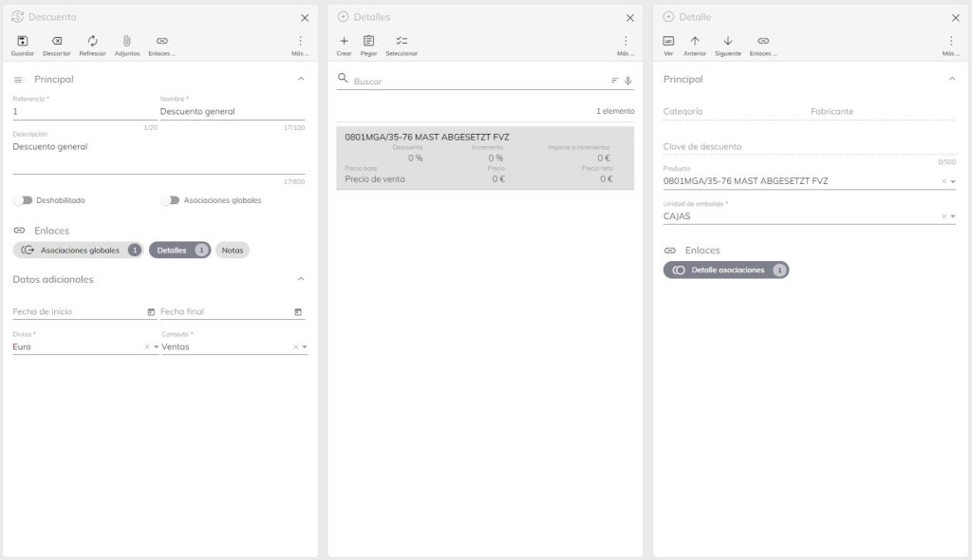Open the Fecha de inicio calendar picker

(151, 312)
